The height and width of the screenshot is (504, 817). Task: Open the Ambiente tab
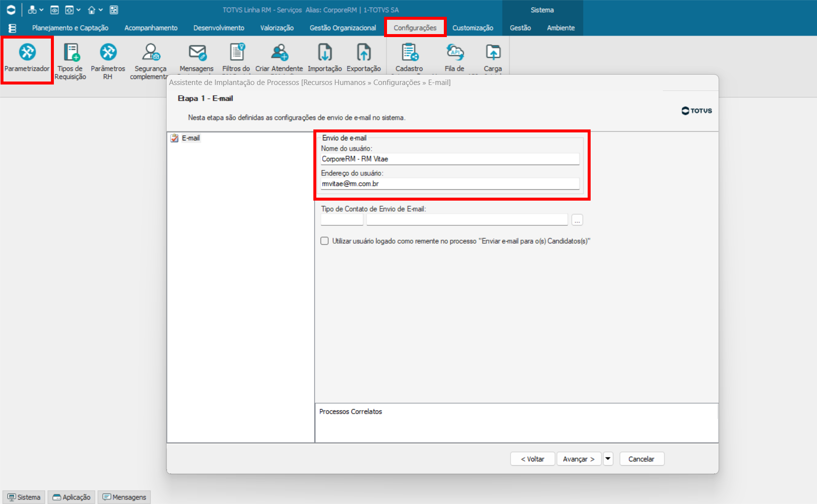point(561,28)
